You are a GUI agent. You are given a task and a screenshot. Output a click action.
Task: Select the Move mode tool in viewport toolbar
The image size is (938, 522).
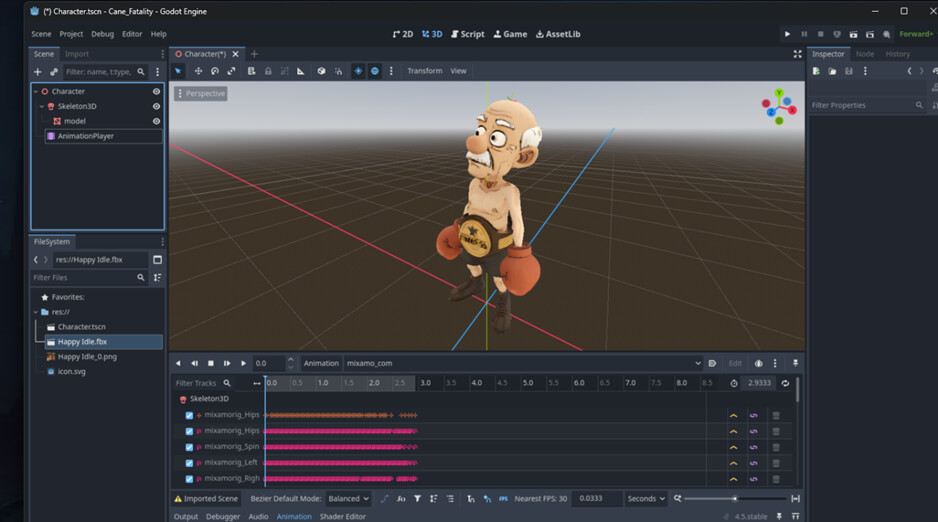coord(198,71)
